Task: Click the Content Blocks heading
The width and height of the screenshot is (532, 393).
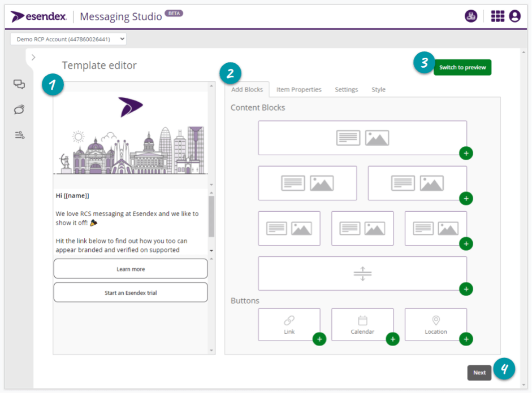Action: tap(258, 107)
